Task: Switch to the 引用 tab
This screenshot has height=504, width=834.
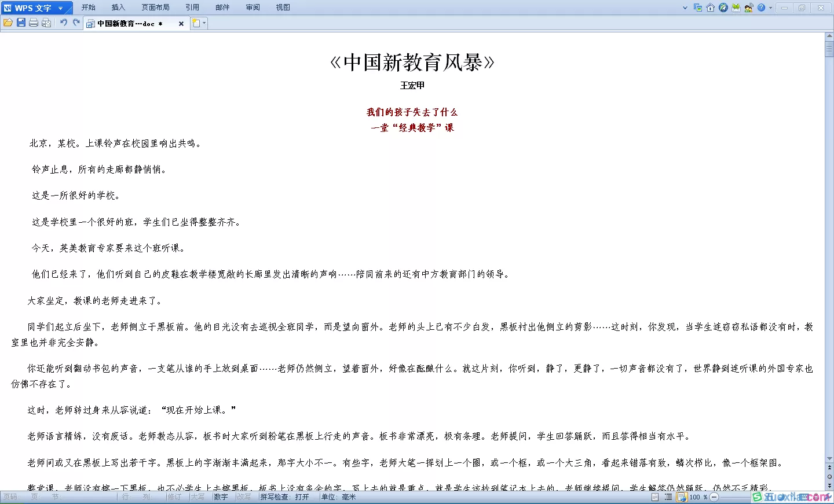Action: tap(192, 8)
